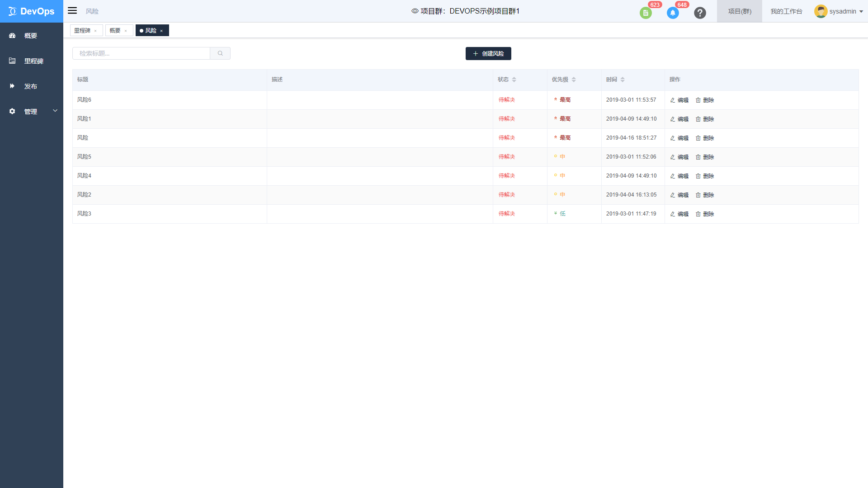Click timestamp 2019-04-04 16:13:05
The height and width of the screenshot is (488, 868).
(x=631, y=195)
